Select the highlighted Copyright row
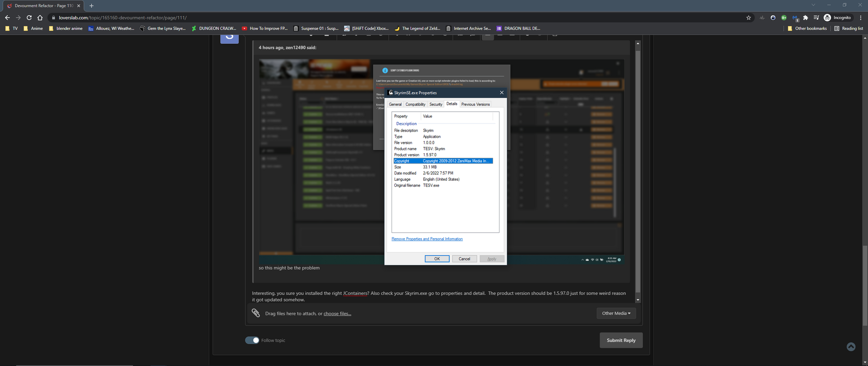 [x=443, y=161]
